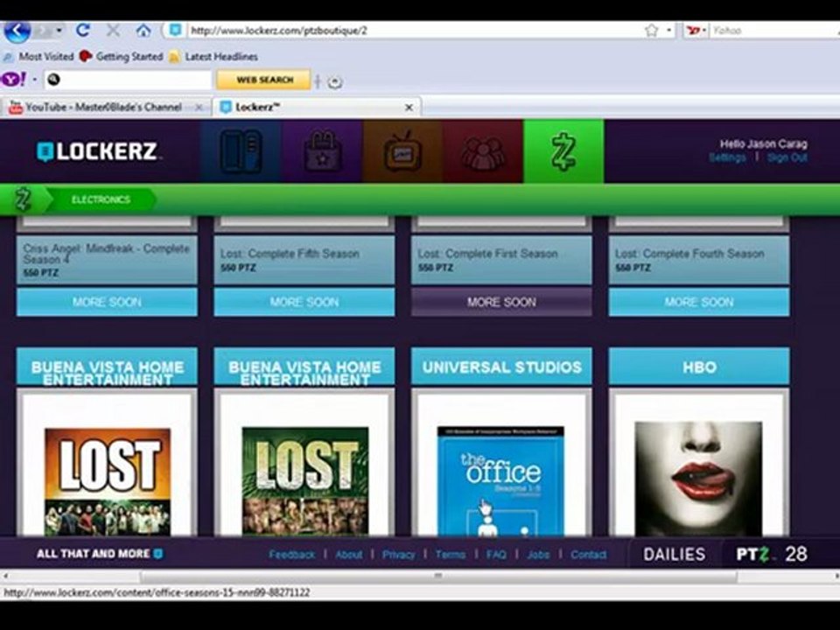
Task: Click the Yahoo toolbar settings icon
Action: [335, 82]
